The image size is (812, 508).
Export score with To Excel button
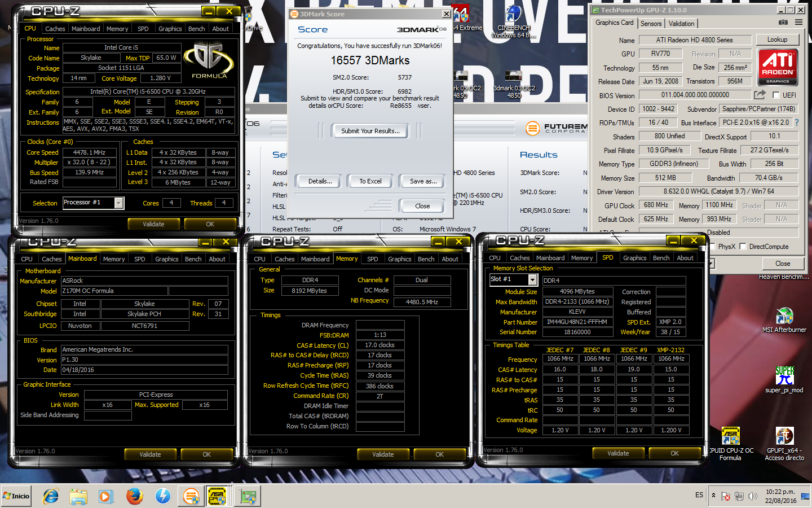(370, 181)
